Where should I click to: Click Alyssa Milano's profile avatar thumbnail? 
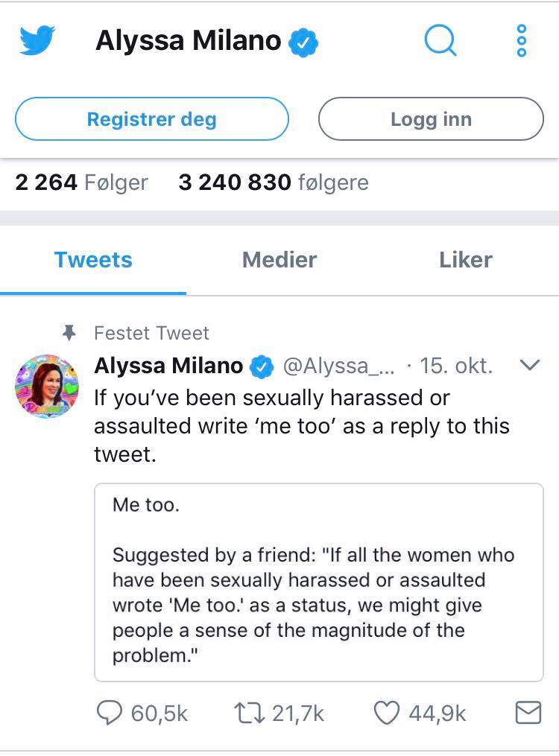tap(46, 386)
